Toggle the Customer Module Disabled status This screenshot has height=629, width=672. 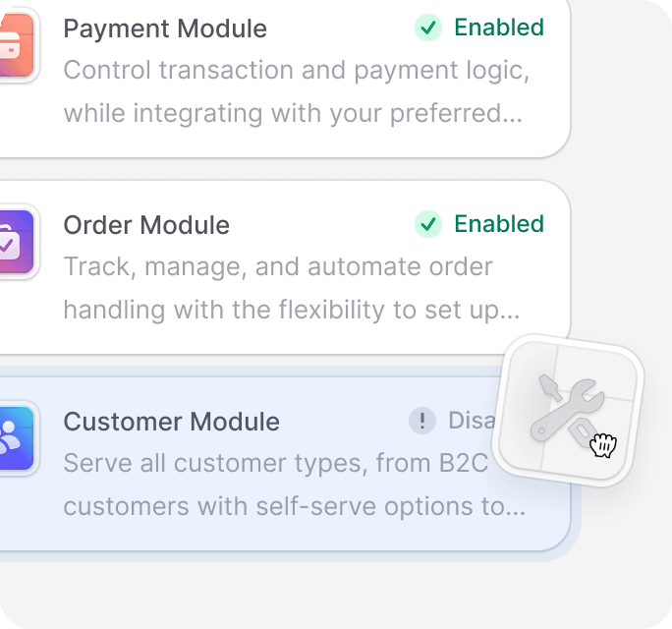point(452,421)
